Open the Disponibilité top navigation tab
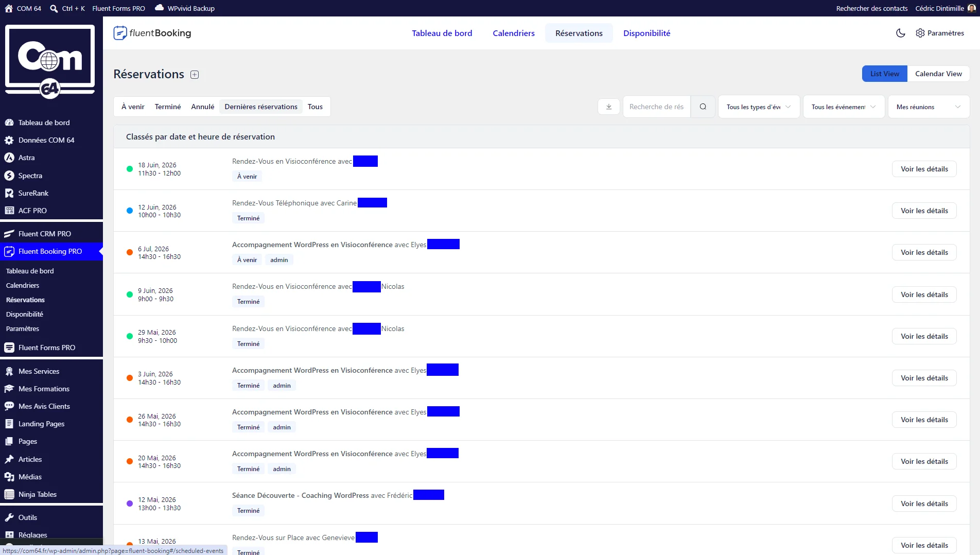This screenshot has width=980, height=555. click(646, 33)
